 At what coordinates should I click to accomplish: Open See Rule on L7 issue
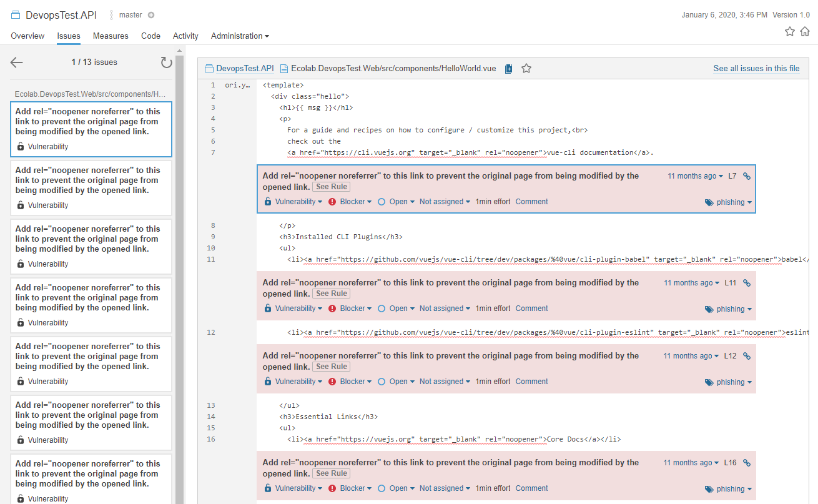point(331,187)
